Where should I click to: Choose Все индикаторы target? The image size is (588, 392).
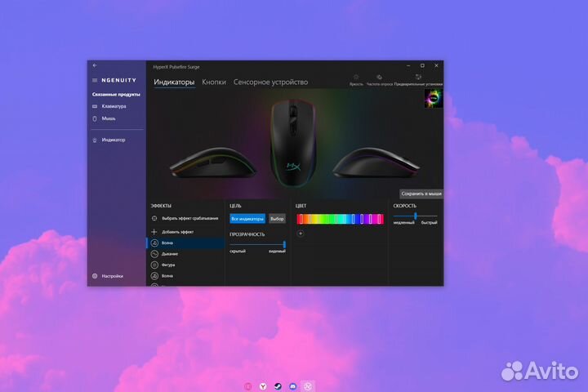pyautogui.click(x=247, y=219)
